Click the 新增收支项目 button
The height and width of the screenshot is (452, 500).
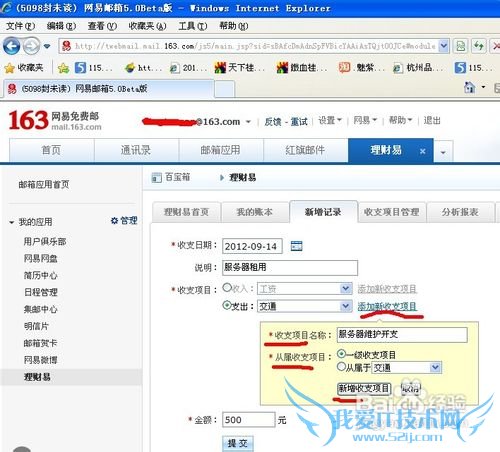[364, 388]
